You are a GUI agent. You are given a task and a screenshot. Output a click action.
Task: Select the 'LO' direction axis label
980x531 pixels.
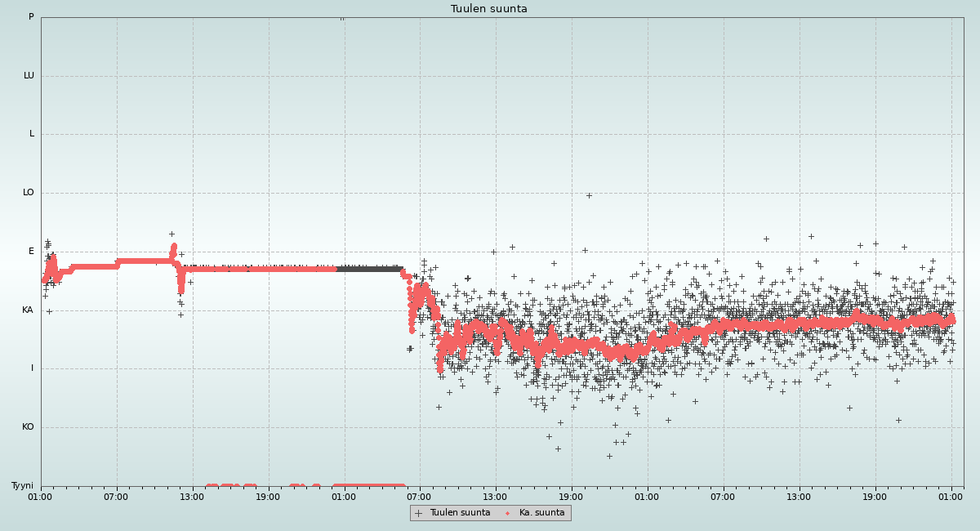[29, 193]
